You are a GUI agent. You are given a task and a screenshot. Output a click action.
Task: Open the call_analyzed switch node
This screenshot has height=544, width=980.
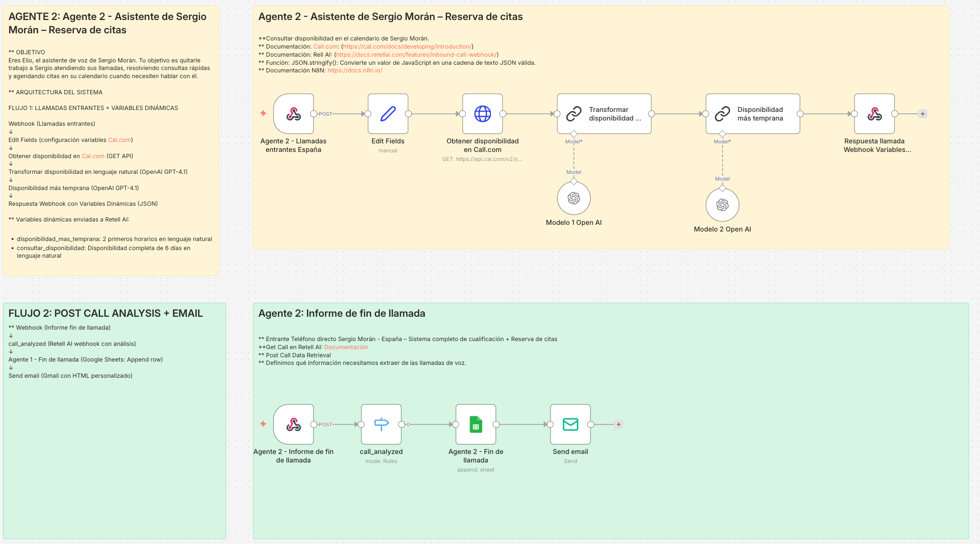pos(381,424)
